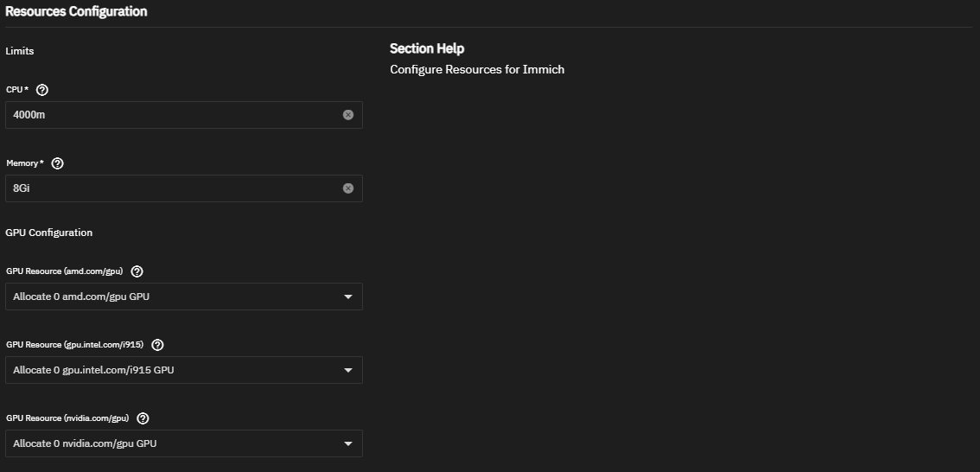Open the Memory help tooltip icon

[58, 163]
